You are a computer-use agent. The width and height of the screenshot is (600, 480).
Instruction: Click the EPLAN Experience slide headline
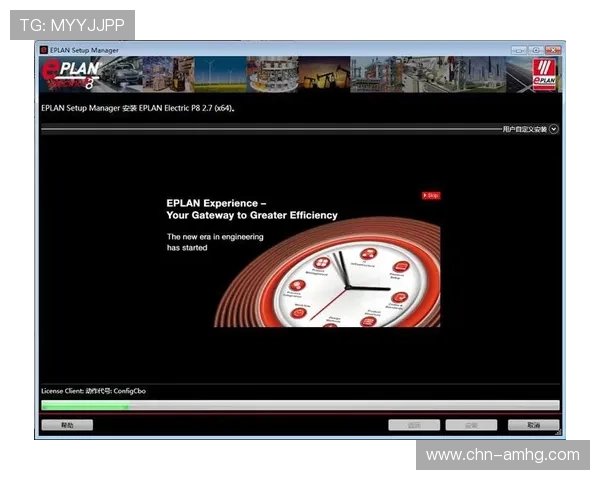pyautogui.click(x=252, y=209)
